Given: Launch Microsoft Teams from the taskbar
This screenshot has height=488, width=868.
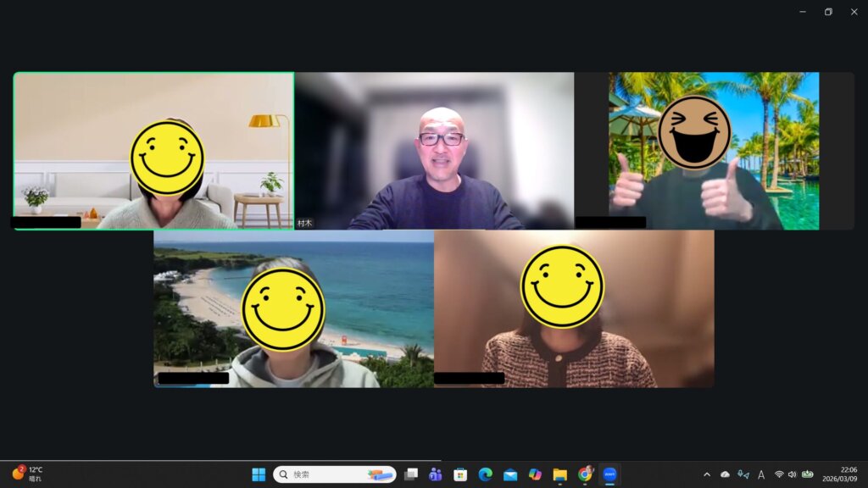Looking at the screenshot, I should [436, 474].
